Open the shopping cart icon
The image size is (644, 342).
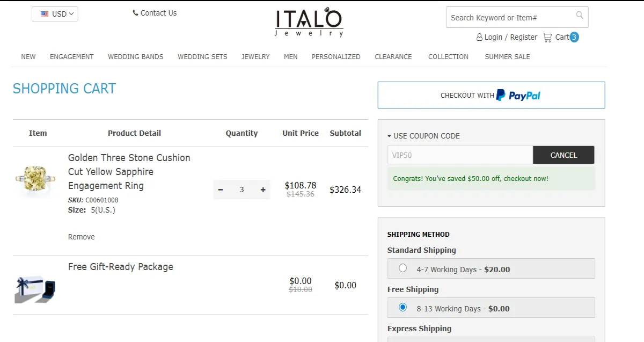[x=547, y=38]
